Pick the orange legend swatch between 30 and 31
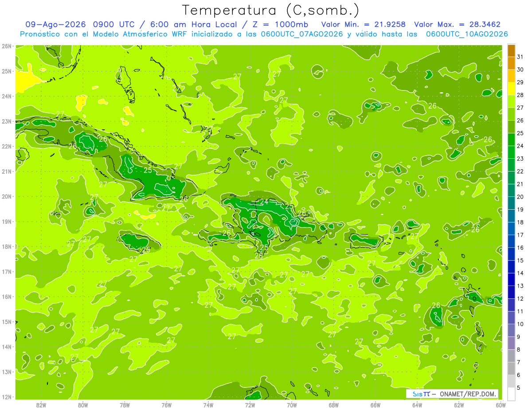 [511, 63]
